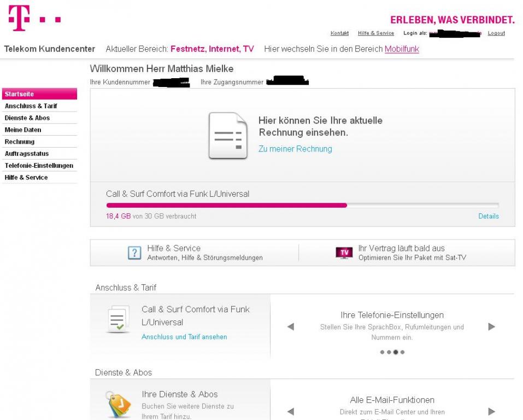Click the pink TV contract icon
This screenshot has width=523, height=420.
click(344, 253)
